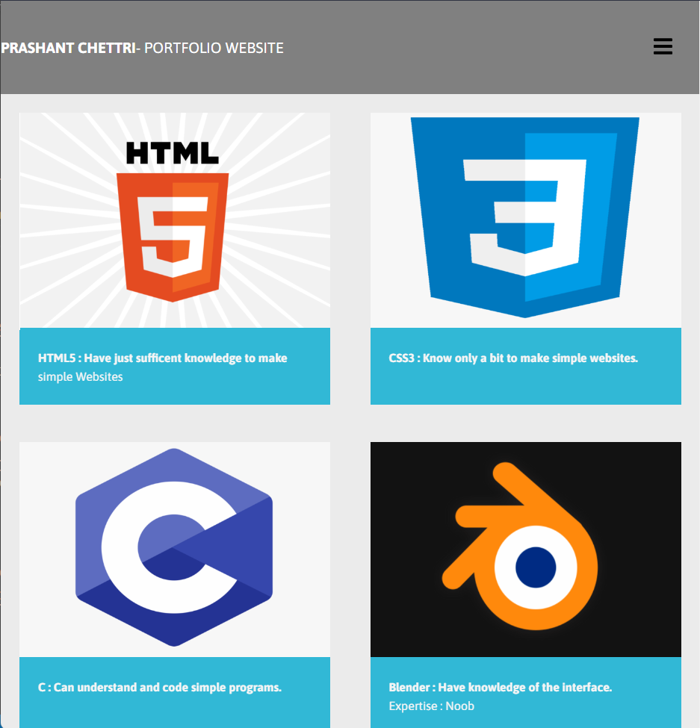Viewport: 700px width, 728px height.
Task: Click the C programs description caption
Action: pos(160,687)
